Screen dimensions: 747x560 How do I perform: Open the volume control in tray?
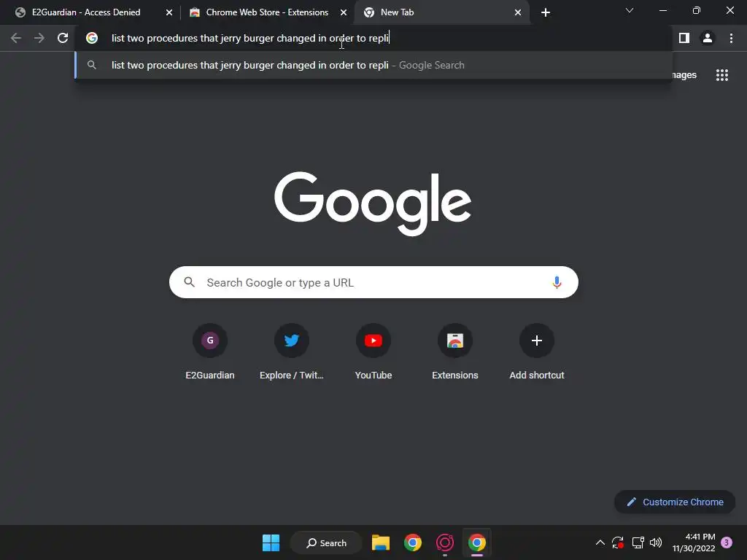(x=656, y=542)
